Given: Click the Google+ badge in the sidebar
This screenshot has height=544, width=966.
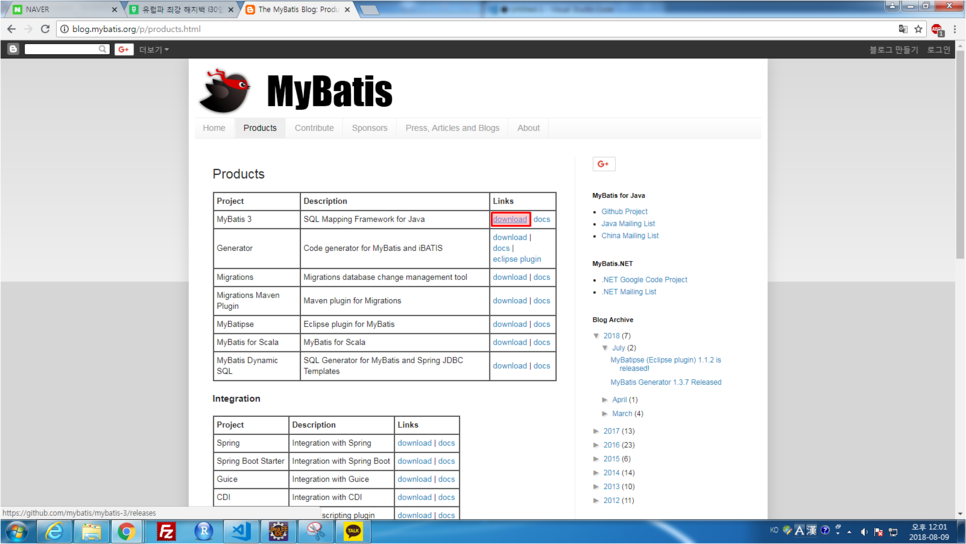Looking at the screenshot, I should pyautogui.click(x=604, y=164).
